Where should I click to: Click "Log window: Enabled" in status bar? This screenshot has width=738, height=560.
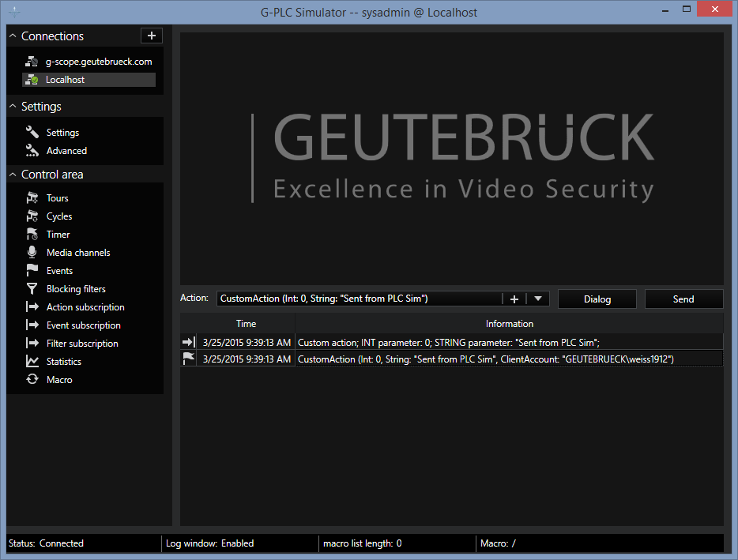209,543
